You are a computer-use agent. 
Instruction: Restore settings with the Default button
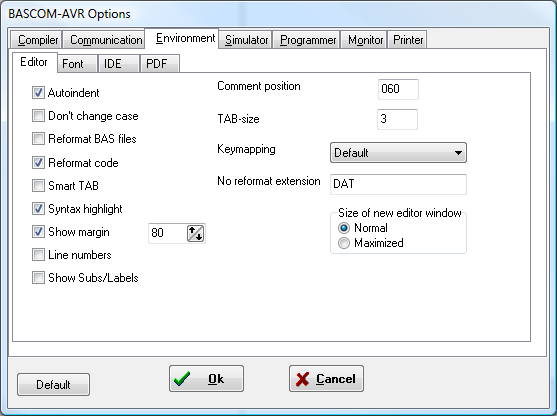pyautogui.click(x=53, y=384)
